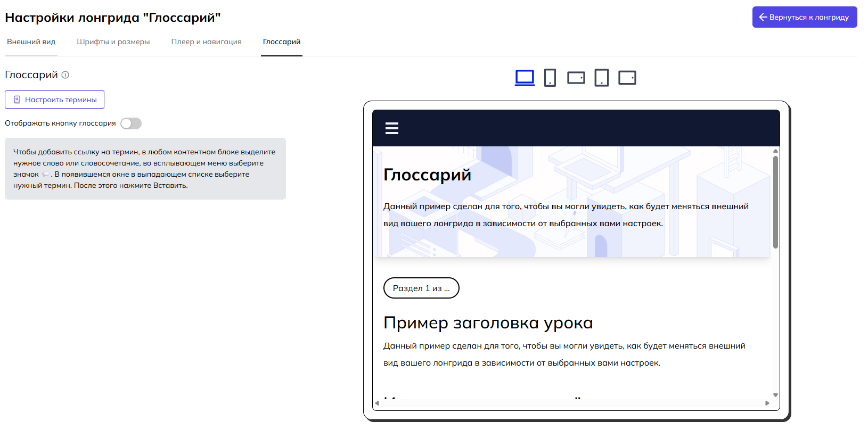Select the laptop preview mode icon
The height and width of the screenshot is (446, 868).
pyautogui.click(x=525, y=78)
